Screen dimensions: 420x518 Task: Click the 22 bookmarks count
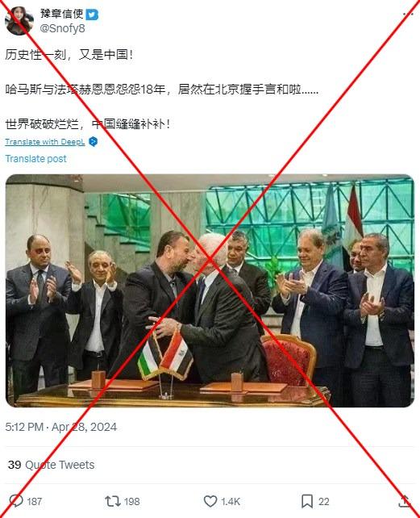323,502
